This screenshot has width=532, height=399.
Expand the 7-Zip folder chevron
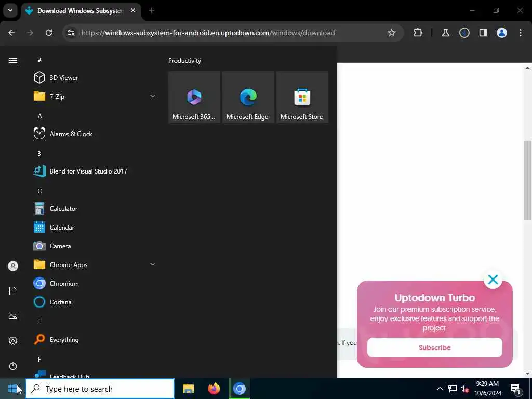(x=153, y=96)
